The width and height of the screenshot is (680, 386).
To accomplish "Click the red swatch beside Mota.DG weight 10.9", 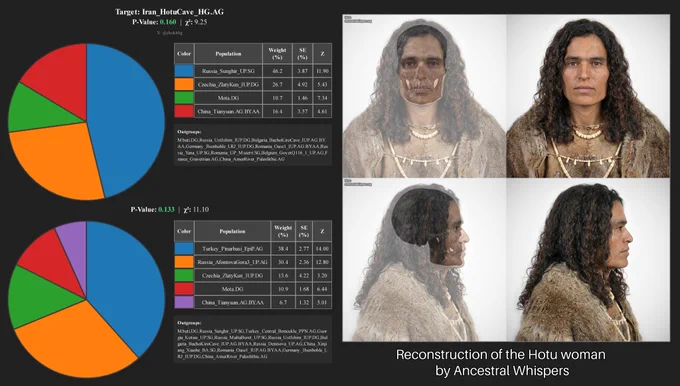I will tap(184, 289).
